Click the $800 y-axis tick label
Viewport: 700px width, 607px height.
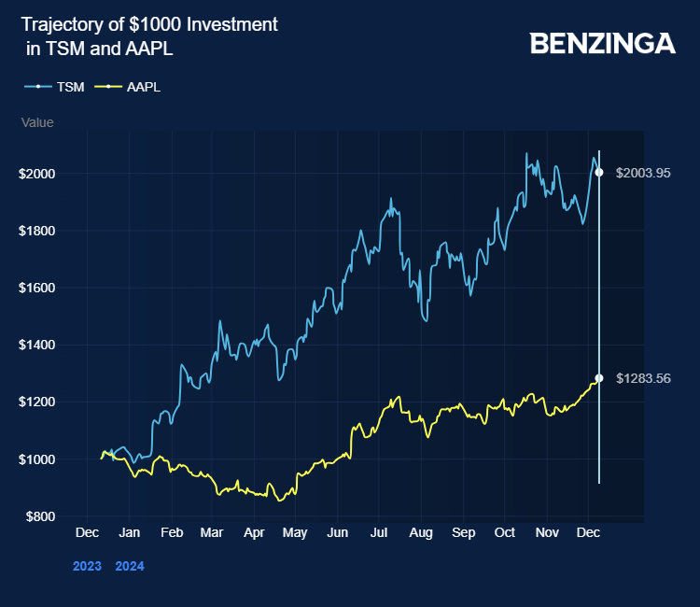pyautogui.click(x=38, y=516)
